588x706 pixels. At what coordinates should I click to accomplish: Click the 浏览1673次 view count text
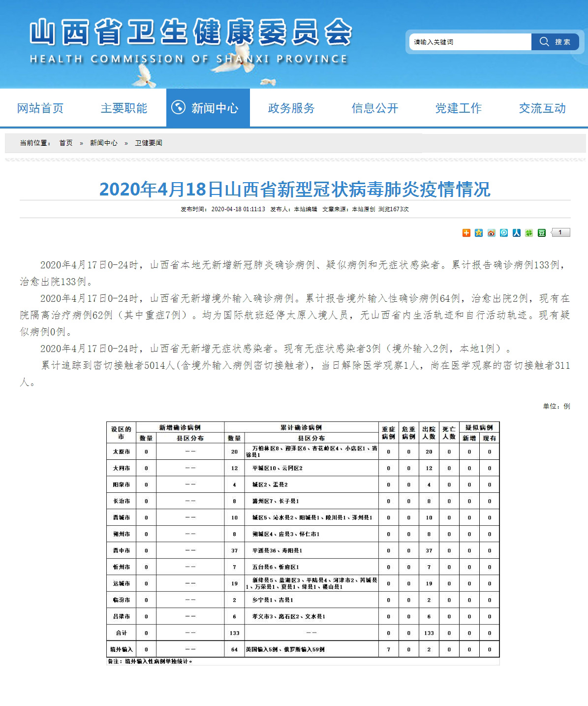(x=394, y=209)
